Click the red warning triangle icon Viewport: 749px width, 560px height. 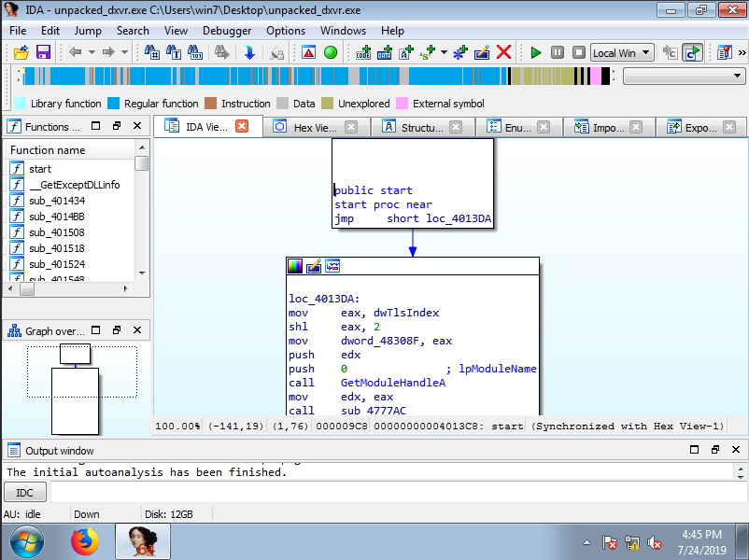[308, 52]
